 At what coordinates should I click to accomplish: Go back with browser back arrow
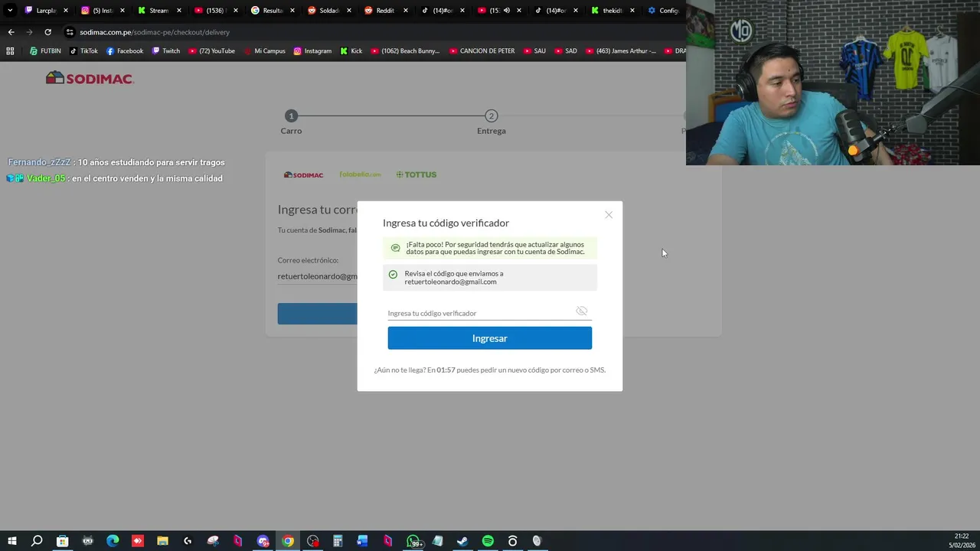click(x=11, y=32)
